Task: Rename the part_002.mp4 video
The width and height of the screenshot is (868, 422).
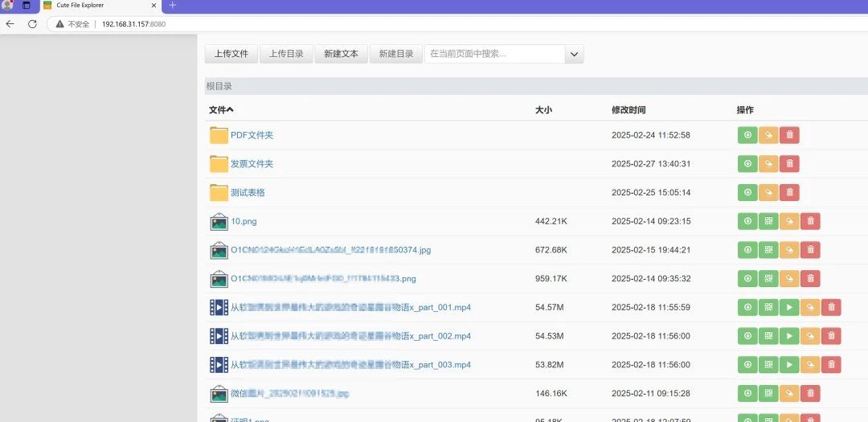Action: tap(810, 336)
